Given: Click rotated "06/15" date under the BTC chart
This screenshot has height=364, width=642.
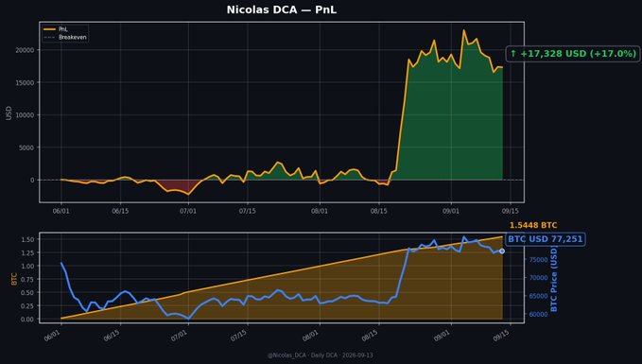Looking at the screenshot, I should (x=112, y=336).
